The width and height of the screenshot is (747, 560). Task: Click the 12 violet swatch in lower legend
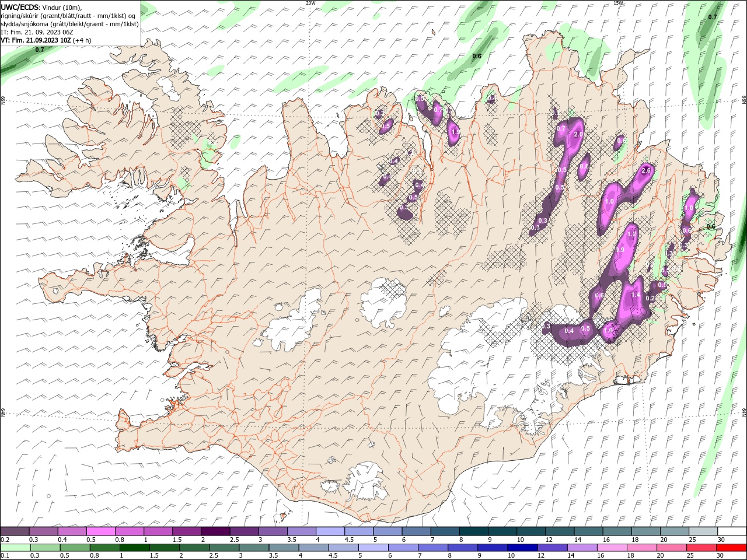[552, 548]
